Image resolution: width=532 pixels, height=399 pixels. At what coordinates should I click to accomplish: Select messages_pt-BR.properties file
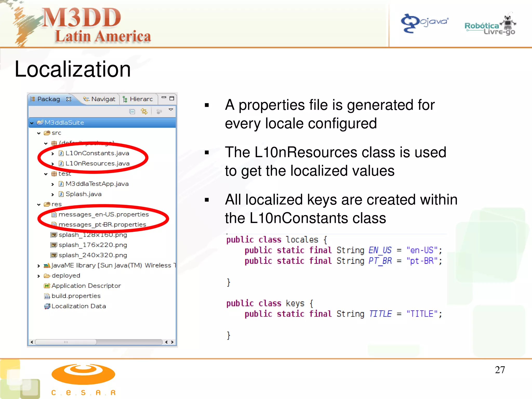click(102, 224)
